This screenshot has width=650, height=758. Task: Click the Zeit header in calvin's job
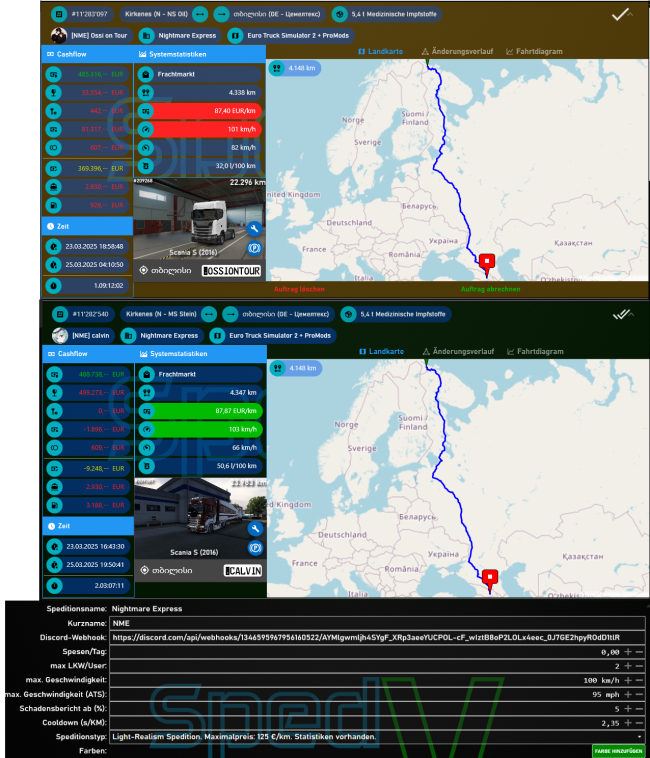pyautogui.click(x=88, y=526)
